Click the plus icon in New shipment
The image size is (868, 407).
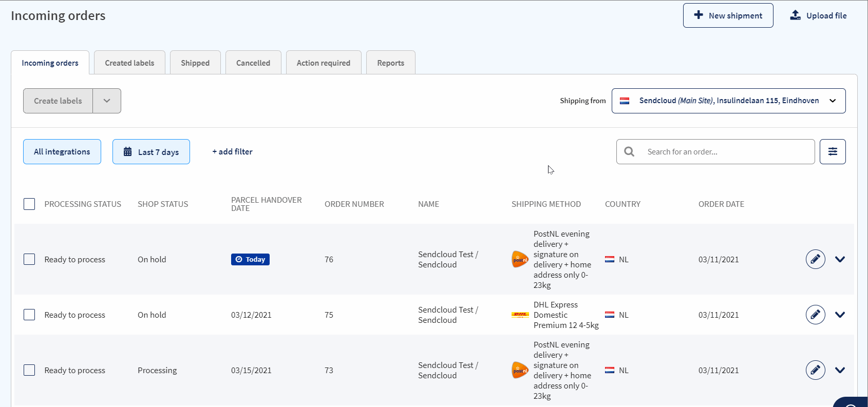pos(699,15)
